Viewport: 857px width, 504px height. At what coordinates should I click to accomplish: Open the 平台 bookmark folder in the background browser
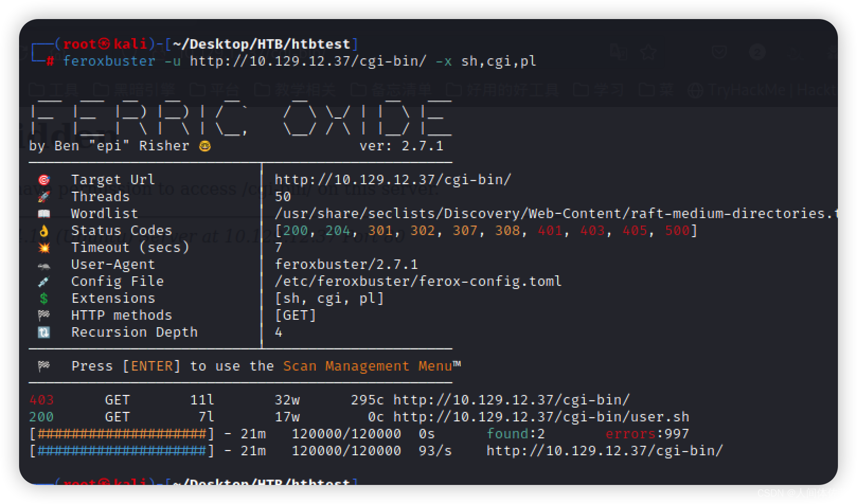(215, 90)
